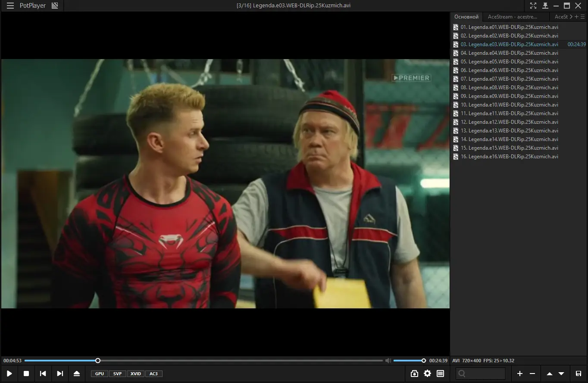Toggle the playlist panel icon
This screenshot has height=383, width=588.
click(x=440, y=374)
